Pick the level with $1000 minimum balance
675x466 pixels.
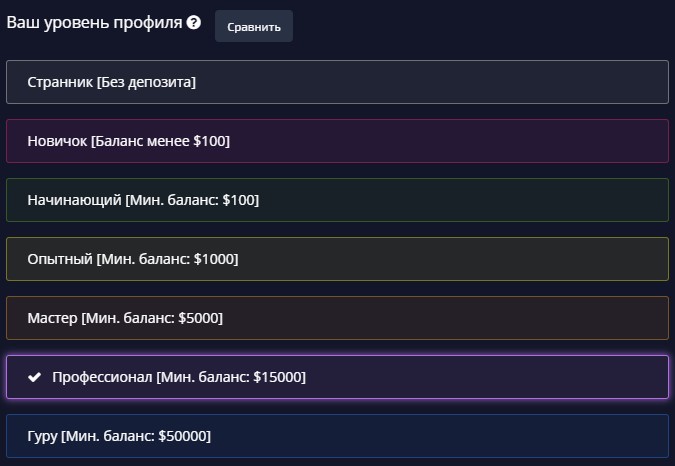click(336, 259)
